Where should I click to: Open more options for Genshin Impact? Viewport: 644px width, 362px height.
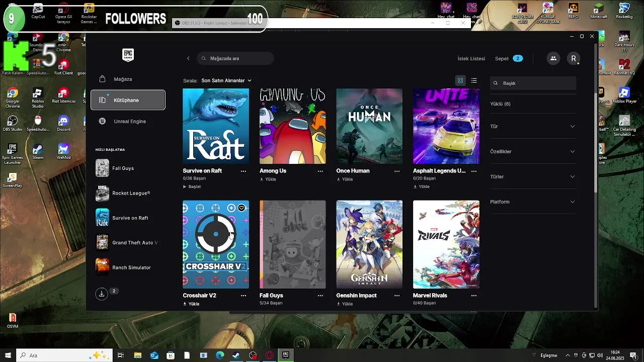397,296
